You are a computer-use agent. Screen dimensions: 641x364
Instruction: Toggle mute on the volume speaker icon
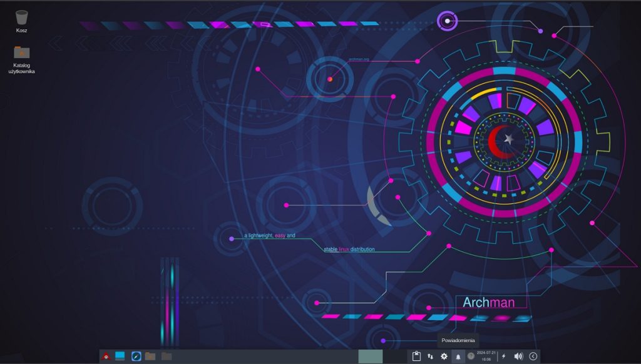click(518, 356)
